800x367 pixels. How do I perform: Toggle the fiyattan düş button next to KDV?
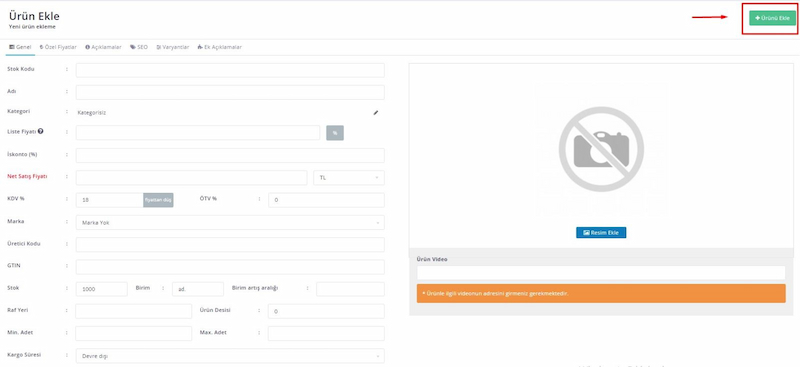coord(158,200)
